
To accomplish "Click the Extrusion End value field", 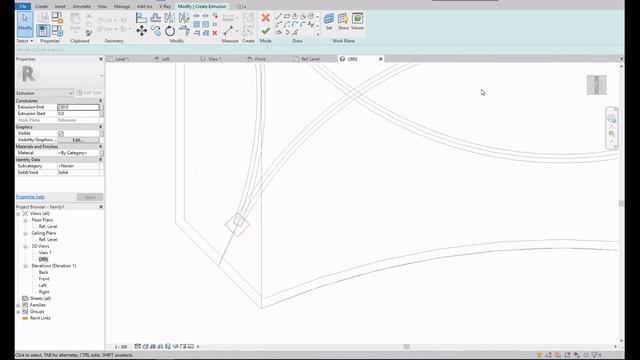I will click(x=78, y=107).
